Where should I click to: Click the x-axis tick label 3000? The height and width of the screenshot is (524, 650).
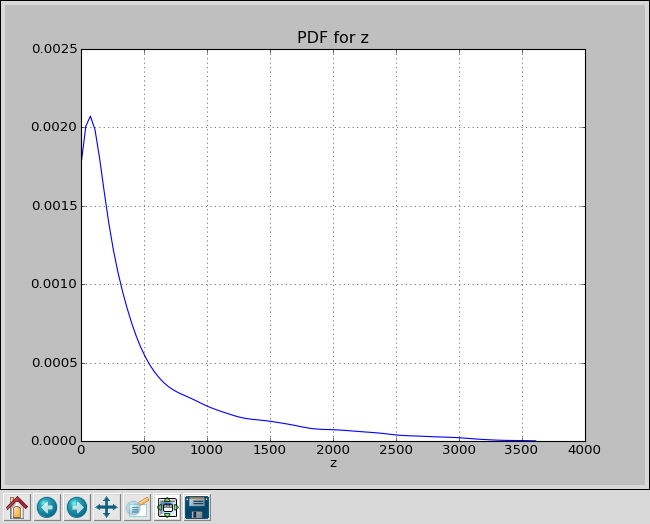click(459, 450)
